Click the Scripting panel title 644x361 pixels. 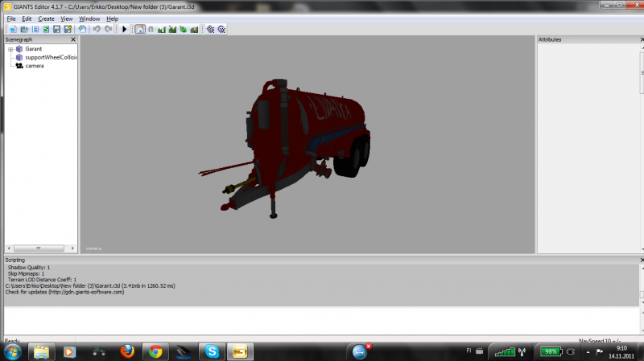[14, 260]
